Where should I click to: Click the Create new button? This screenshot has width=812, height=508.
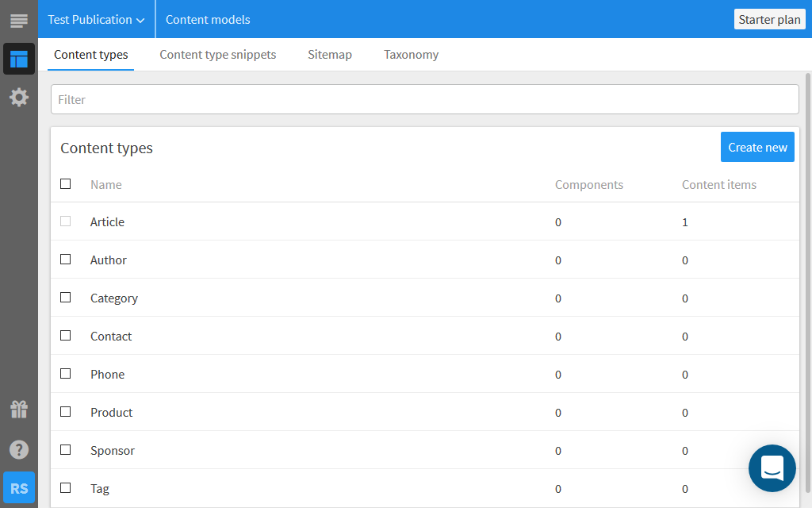(x=757, y=147)
